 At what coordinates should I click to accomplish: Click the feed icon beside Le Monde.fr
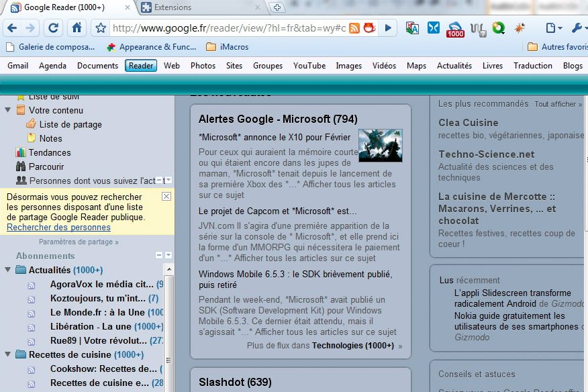click(32, 313)
